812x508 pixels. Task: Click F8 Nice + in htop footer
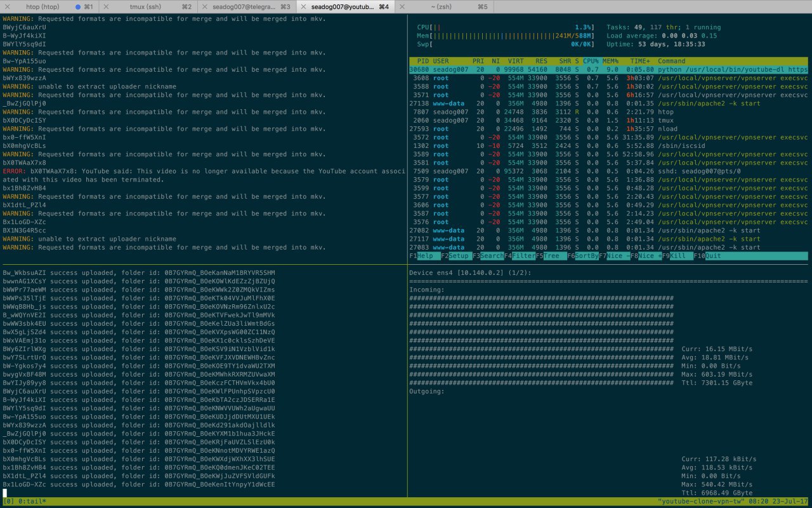tap(645, 256)
